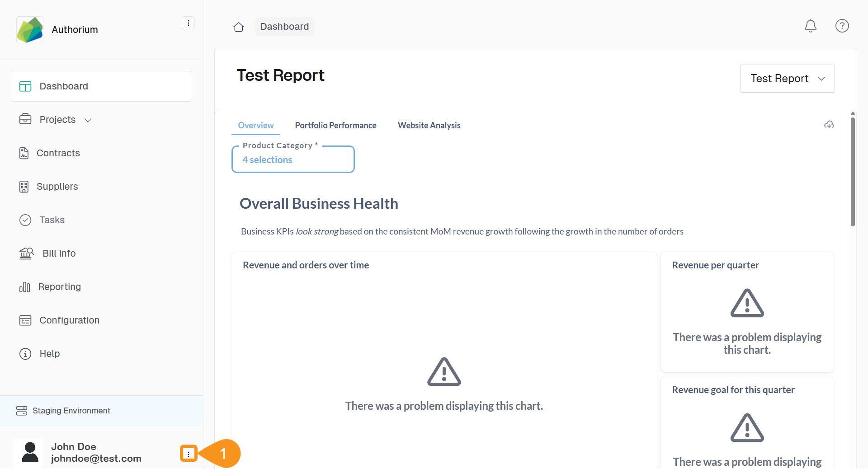Image resolution: width=868 pixels, height=469 pixels.
Task: Click the home icon in breadcrumb
Action: 239,27
